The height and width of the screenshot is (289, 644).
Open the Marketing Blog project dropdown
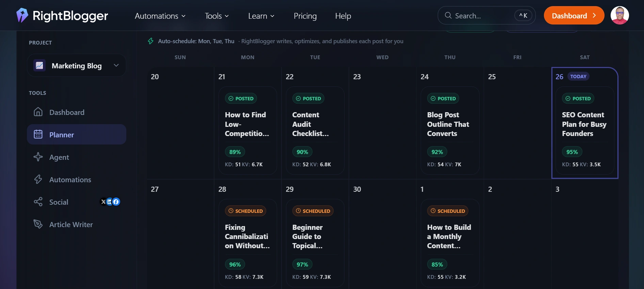[x=77, y=65]
